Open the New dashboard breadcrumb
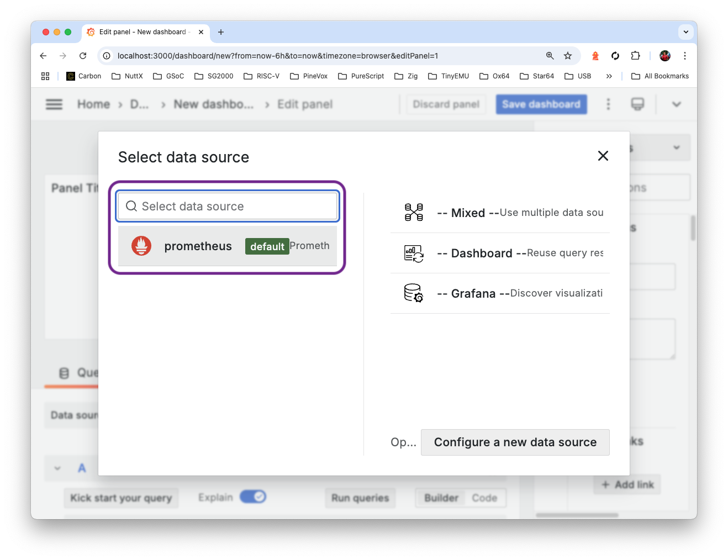The image size is (728, 560). [x=214, y=104]
